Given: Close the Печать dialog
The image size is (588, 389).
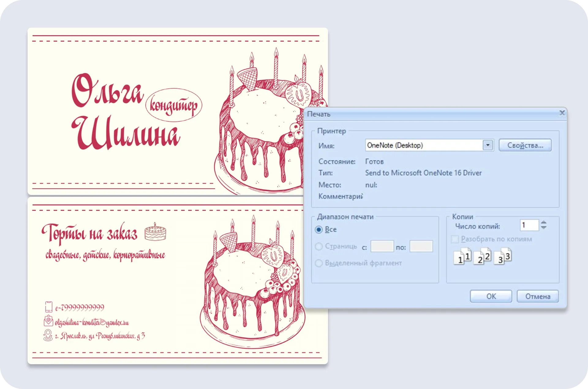Looking at the screenshot, I should click(x=562, y=113).
